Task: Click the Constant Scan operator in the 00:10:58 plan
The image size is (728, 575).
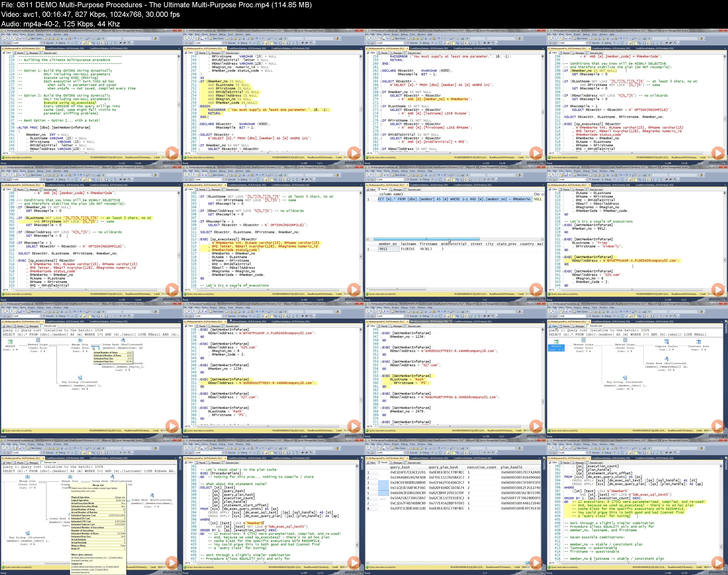Action: point(698,345)
